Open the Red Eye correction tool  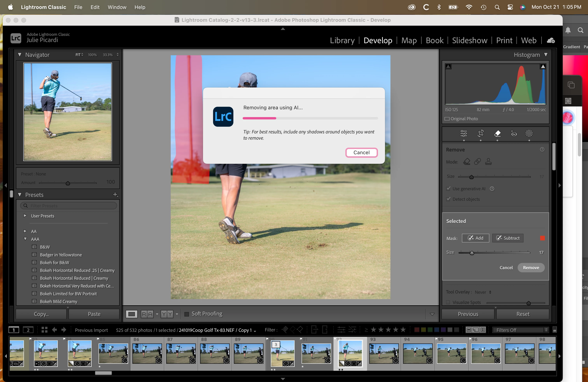coord(514,133)
